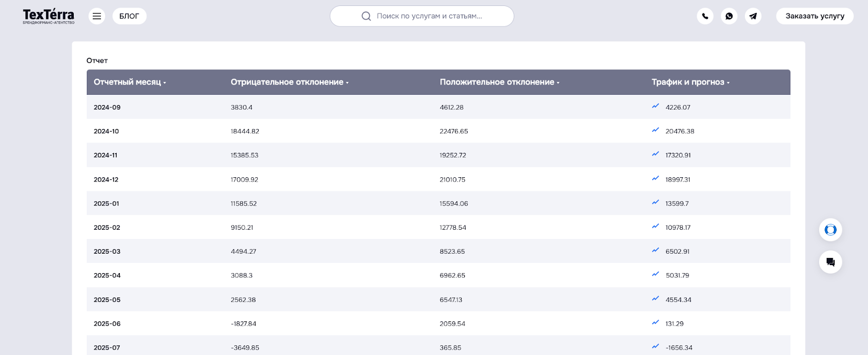
Task: Click the value 12778.54
Action: 453,228
